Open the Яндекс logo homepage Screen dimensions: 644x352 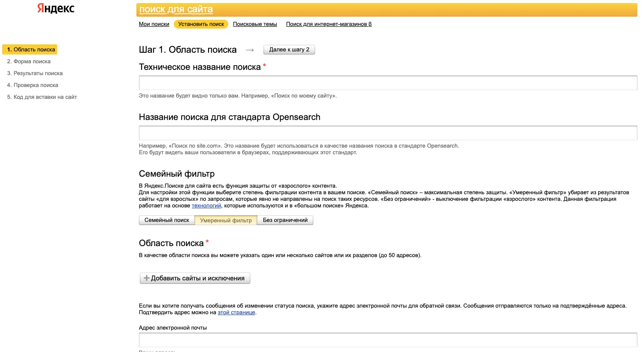(x=56, y=9)
